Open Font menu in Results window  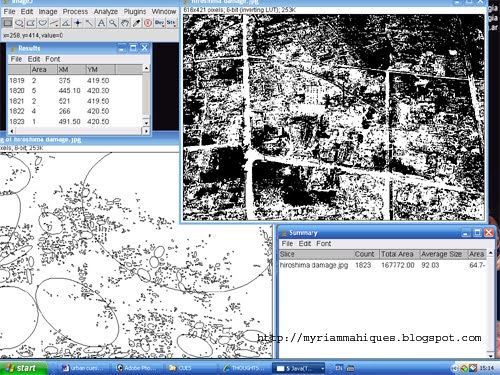[52, 59]
